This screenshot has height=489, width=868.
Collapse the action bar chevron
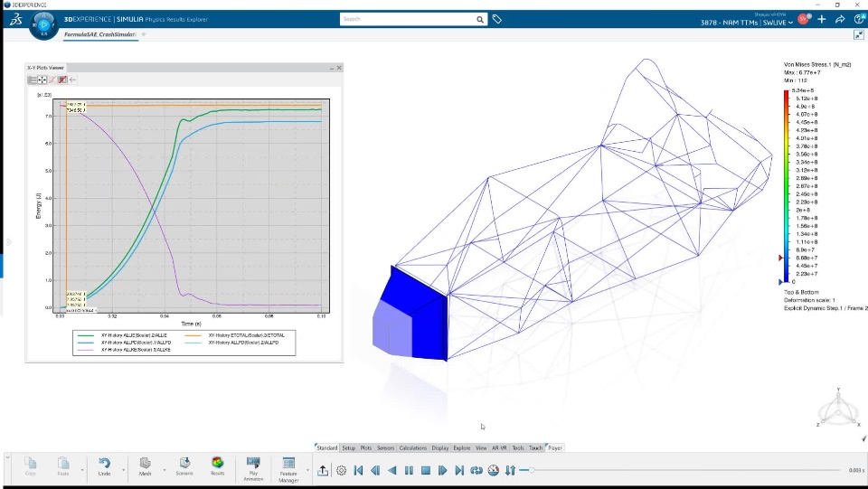tap(7, 457)
